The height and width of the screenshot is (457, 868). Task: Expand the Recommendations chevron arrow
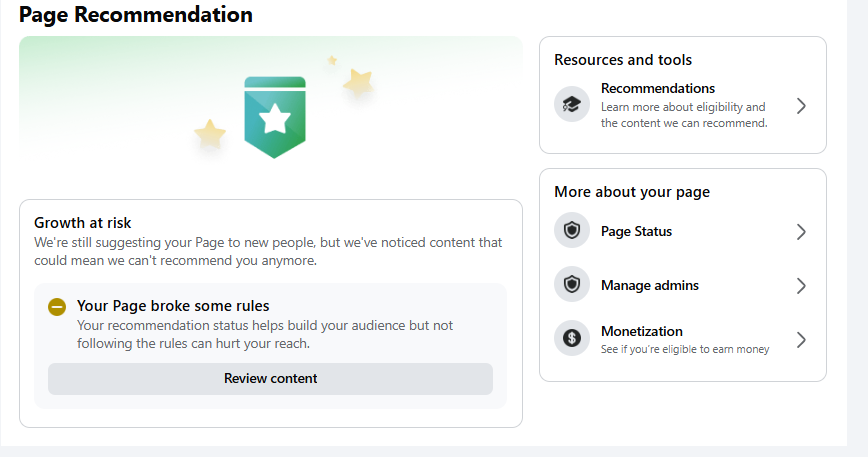[x=801, y=106]
